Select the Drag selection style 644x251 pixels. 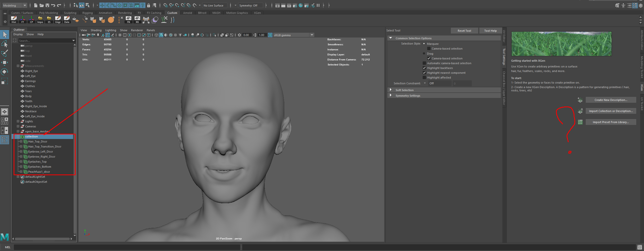pyautogui.click(x=424, y=54)
